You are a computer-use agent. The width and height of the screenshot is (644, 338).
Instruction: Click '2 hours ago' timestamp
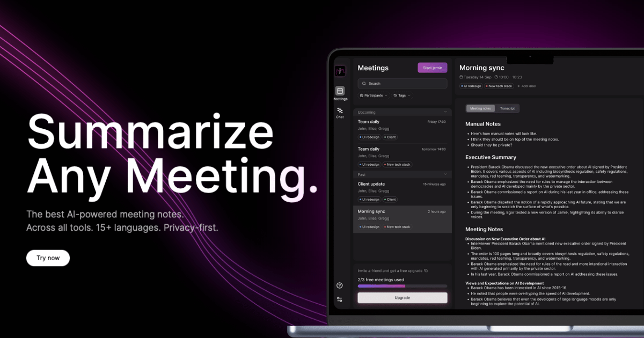[x=437, y=211]
